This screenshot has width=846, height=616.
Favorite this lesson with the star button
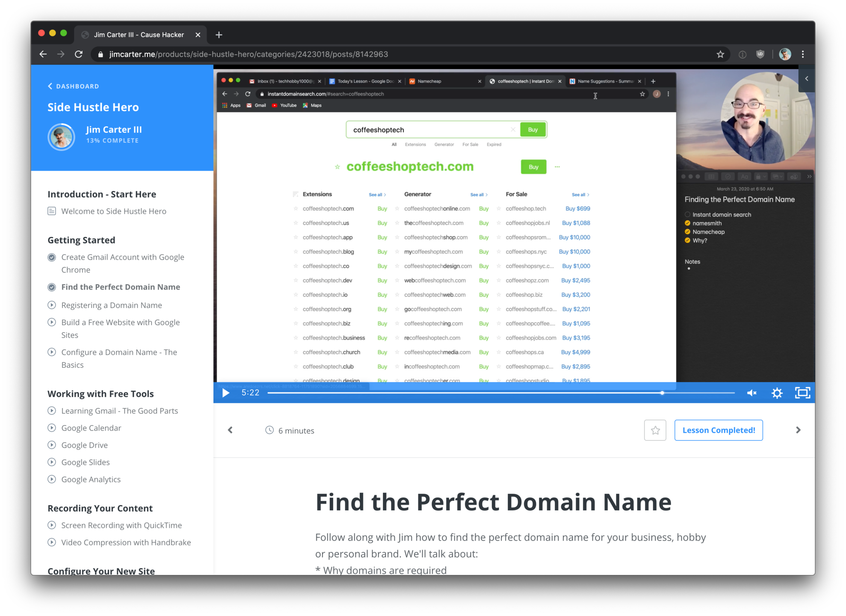[x=655, y=430]
